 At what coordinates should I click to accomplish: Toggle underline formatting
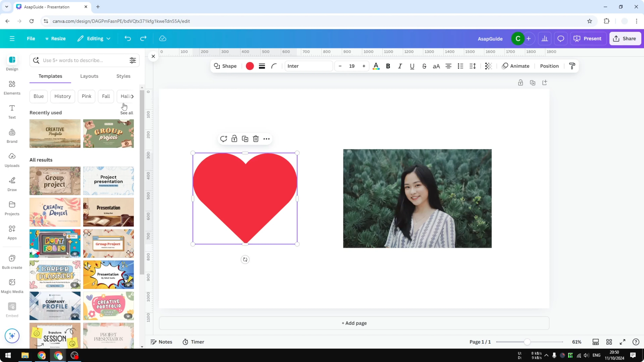coord(412,66)
